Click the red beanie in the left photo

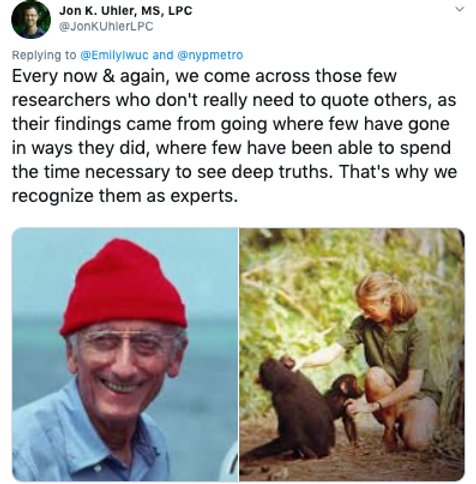point(123,287)
